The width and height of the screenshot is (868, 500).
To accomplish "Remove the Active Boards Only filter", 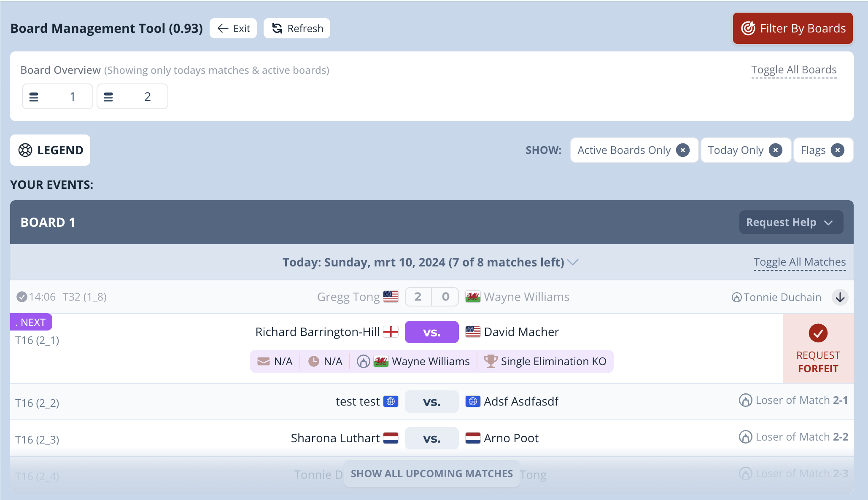I will pos(683,150).
